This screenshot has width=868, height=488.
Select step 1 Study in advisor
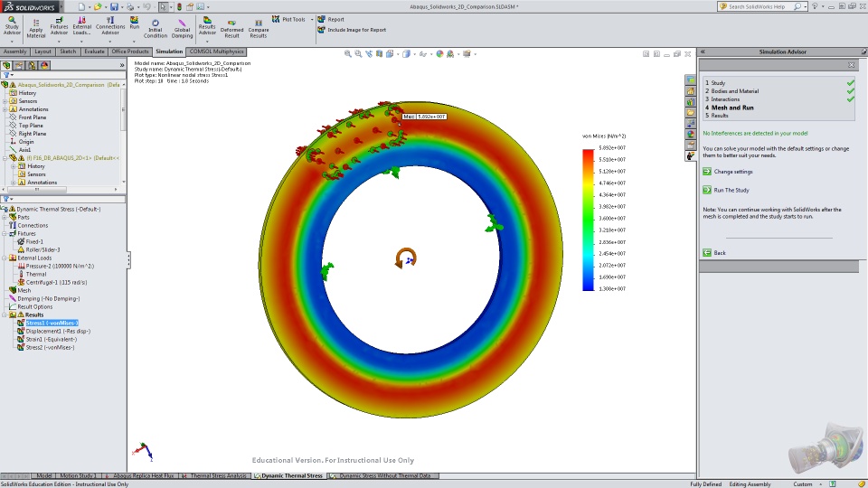tap(714, 82)
